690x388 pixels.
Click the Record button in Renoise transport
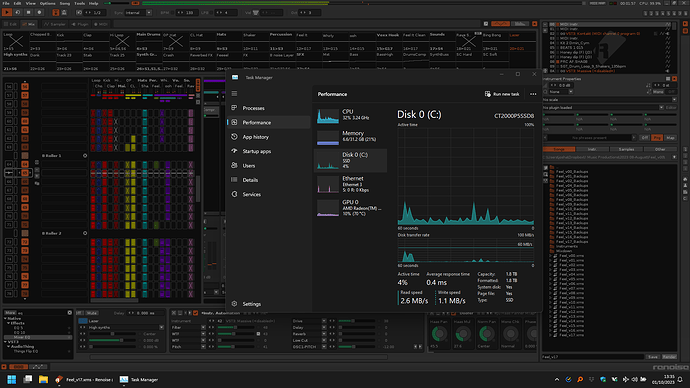tap(39, 13)
